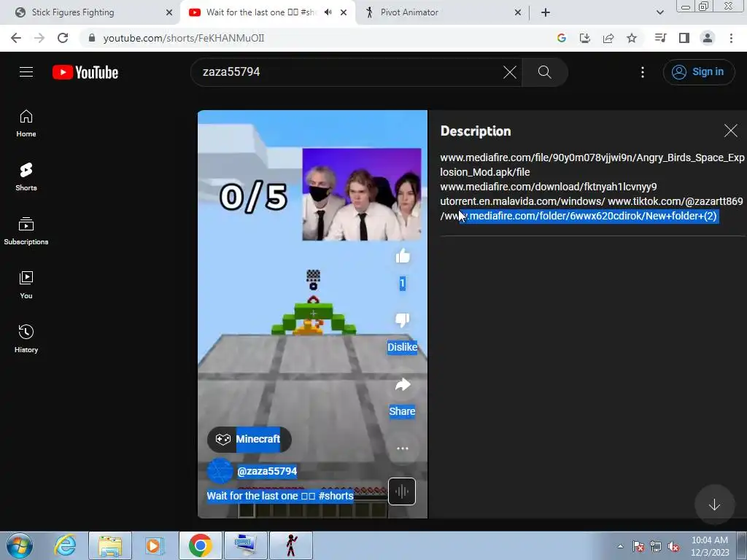This screenshot has height=560, width=747.
Task: Open Windows Explorer from the taskbar
Action: (110, 545)
